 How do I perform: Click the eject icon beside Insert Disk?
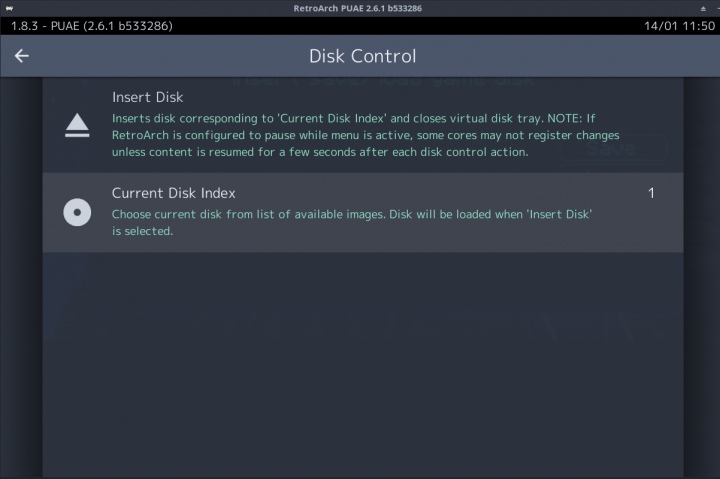[77, 126]
